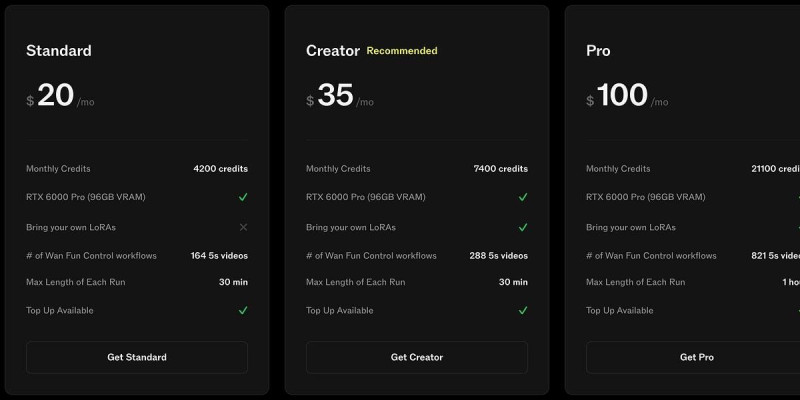Viewport: 800px width, 400px height.
Task: Click Standard Top Up Available checkmark
Action: tap(243, 311)
